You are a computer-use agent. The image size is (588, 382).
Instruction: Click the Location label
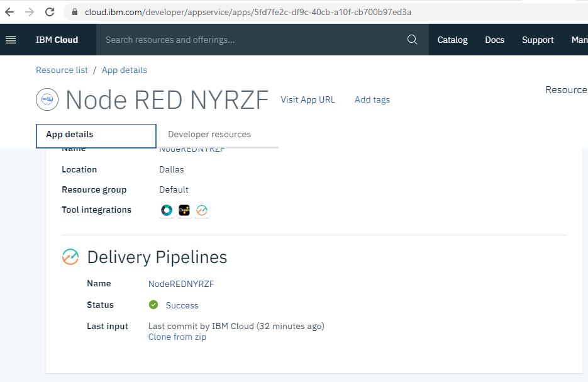click(79, 170)
